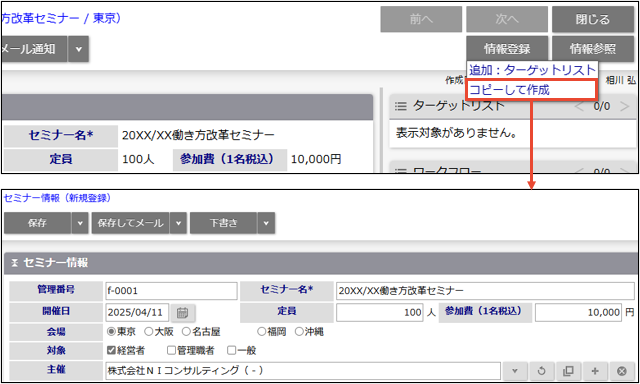640x384 pixels.
Task: Click the 情報参照 button
Action: coord(593,49)
